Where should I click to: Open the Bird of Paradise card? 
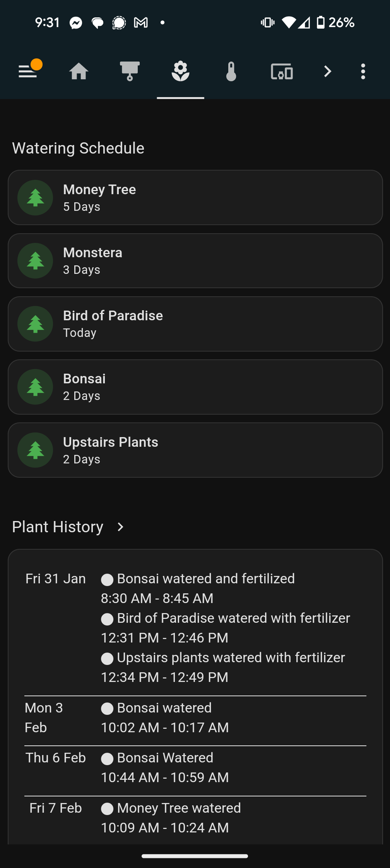[x=195, y=324]
